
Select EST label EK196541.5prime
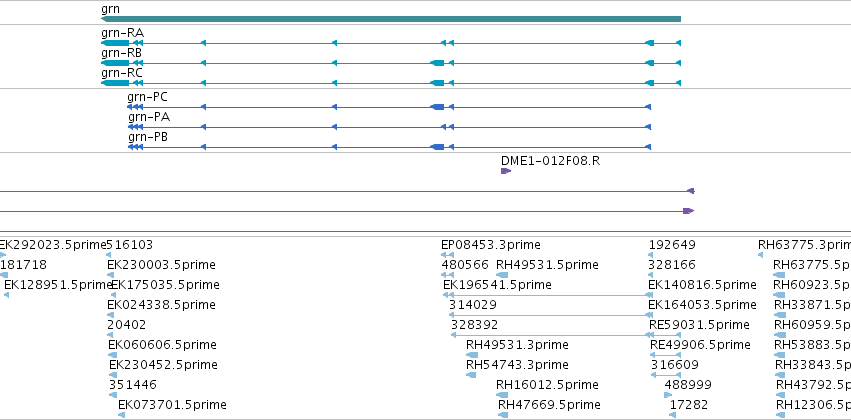pyautogui.click(x=497, y=285)
